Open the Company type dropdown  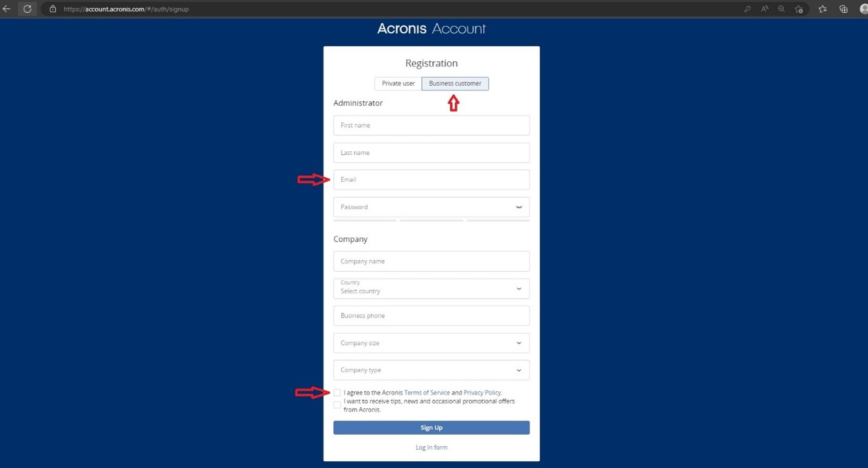point(432,370)
